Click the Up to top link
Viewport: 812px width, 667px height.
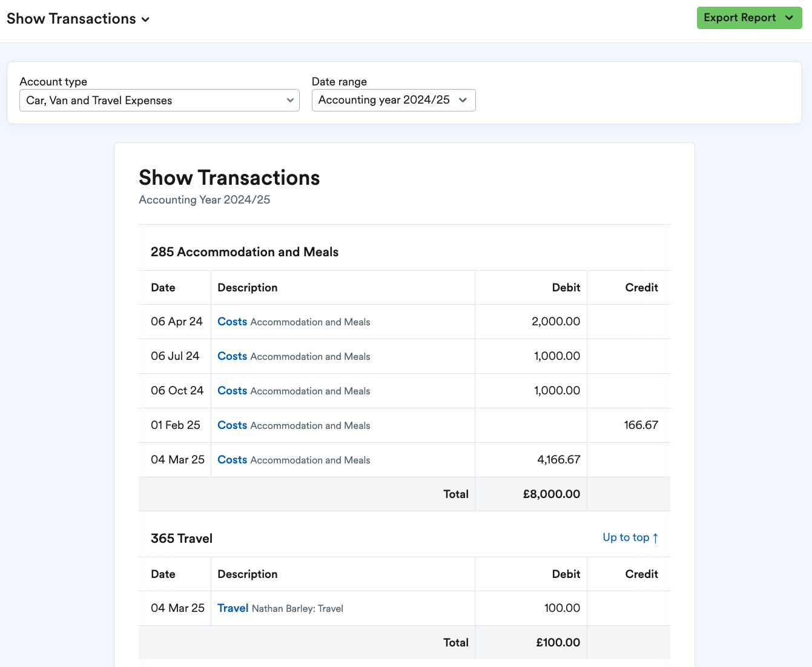pos(630,537)
